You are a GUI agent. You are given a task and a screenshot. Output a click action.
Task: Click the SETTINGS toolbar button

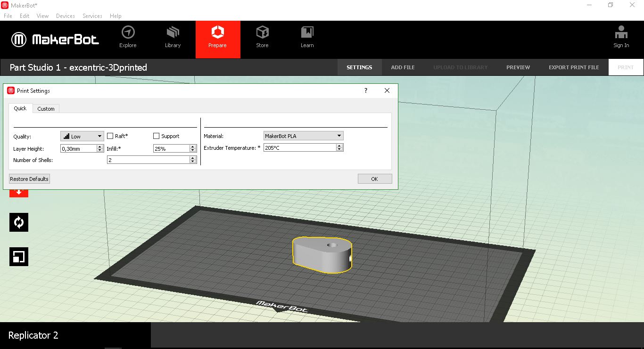359,67
